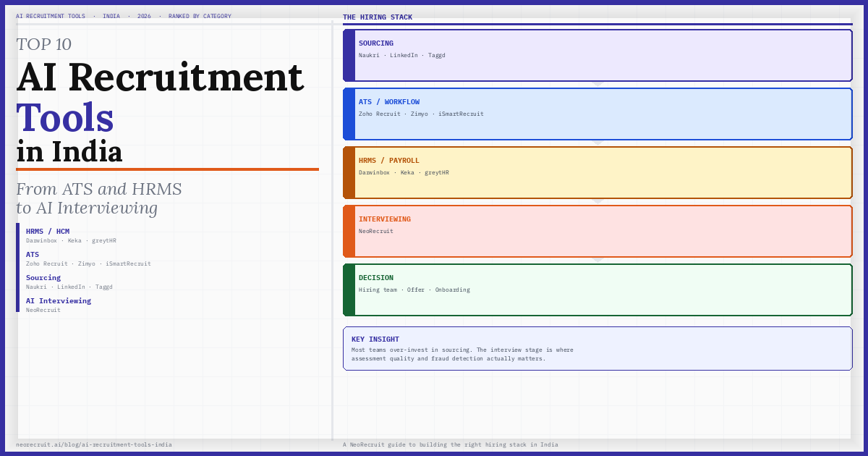Click 'THE HIRING STACK' header
868x456 pixels.
tap(378, 17)
